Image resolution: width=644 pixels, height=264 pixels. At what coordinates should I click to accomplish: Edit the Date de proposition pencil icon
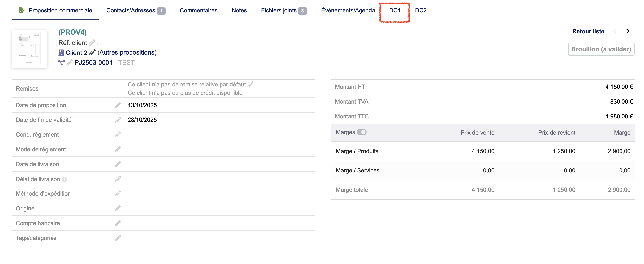point(118,105)
